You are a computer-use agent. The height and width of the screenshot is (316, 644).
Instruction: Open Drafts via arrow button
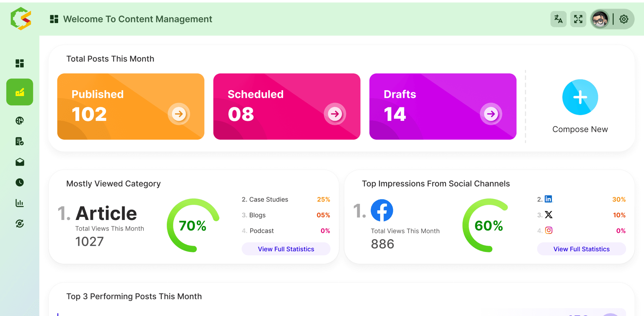[x=491, y=114]
